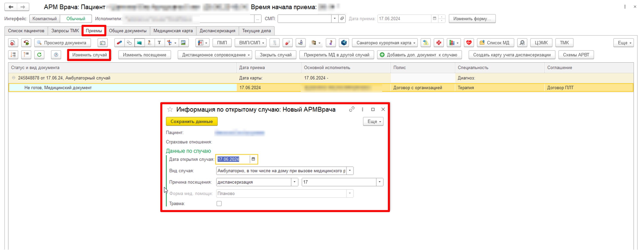644x250 pixels.
Task: Click the red-blue pill capsule icon
Action: pos(119,43)
